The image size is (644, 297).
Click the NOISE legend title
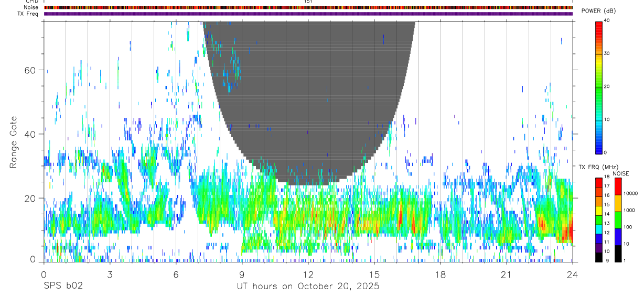point(620,173)
